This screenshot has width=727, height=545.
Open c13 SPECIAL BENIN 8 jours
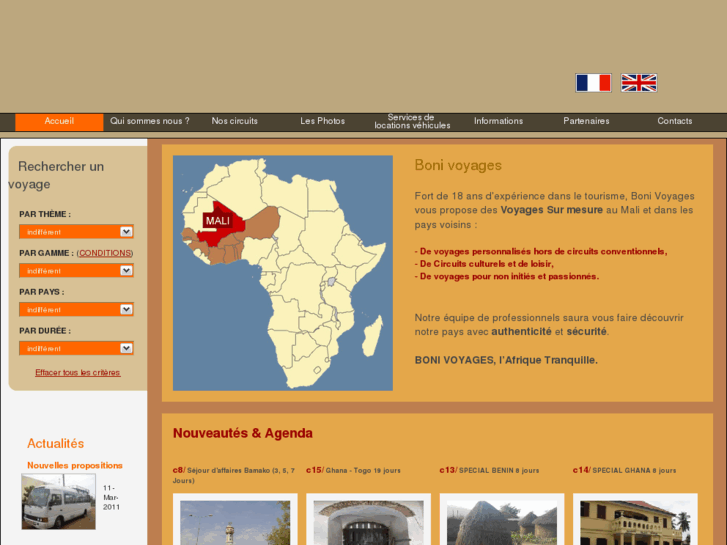(490, 470)
